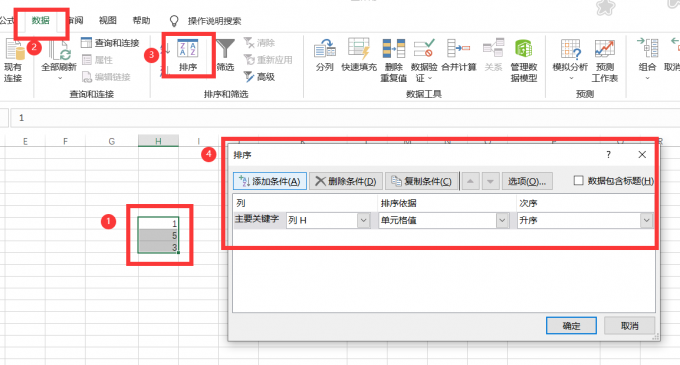Viewport: 680px width, 365px height.
Task: Open the 单元格值 sort-on dropdown
Action: click(502, 221)
